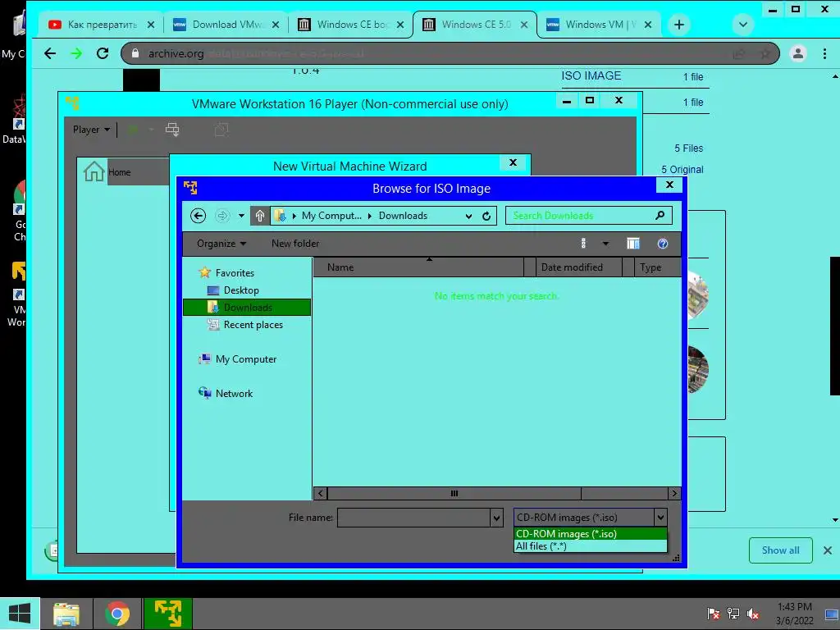
Task: Choose CD-ROM images (*.iso) filter option
Action: coord(591,533)
